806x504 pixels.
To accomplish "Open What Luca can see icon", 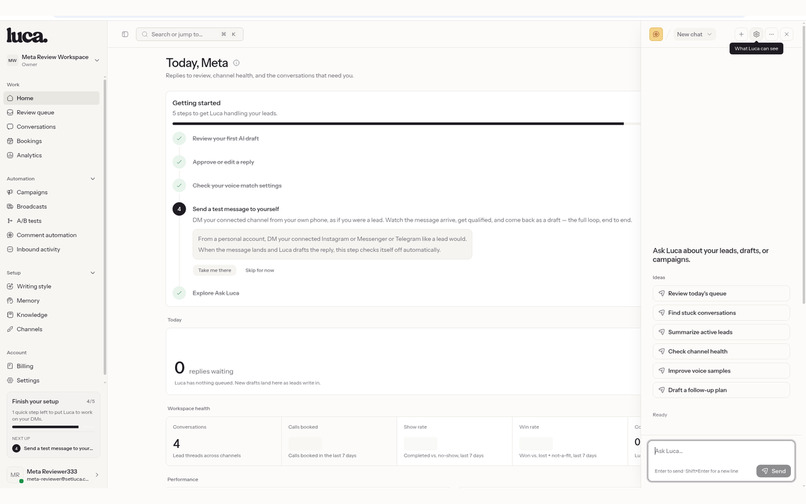I will 756,34.
